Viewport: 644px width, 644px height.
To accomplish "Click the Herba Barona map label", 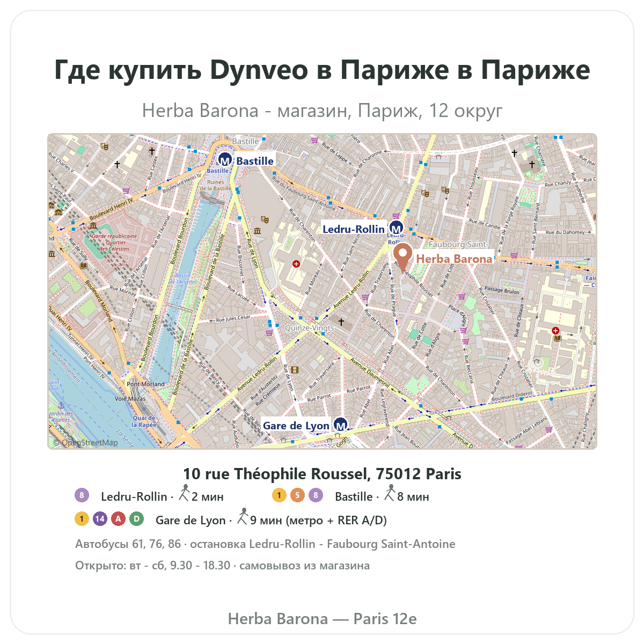I will pos(454,259).
